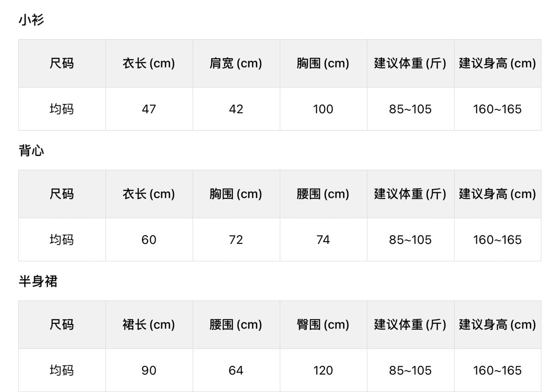Click the 60 length value in 背心 table
The image size is (560, 392).
149,240
